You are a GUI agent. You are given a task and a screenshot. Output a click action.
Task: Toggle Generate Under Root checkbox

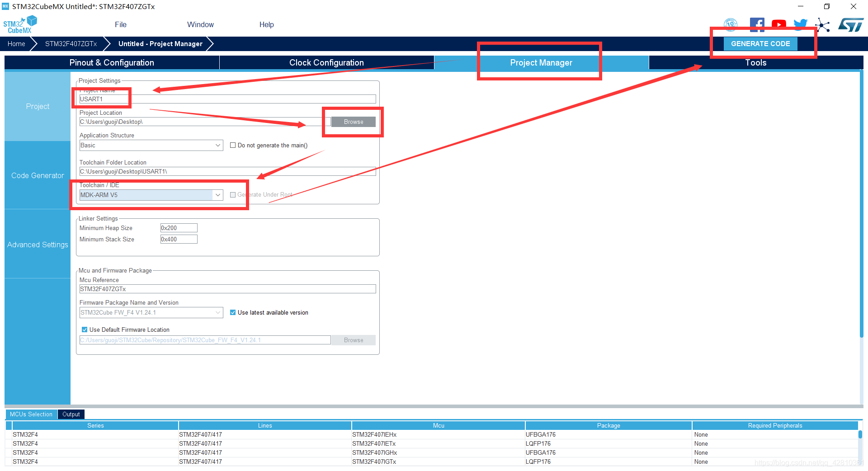coord(233,195)
